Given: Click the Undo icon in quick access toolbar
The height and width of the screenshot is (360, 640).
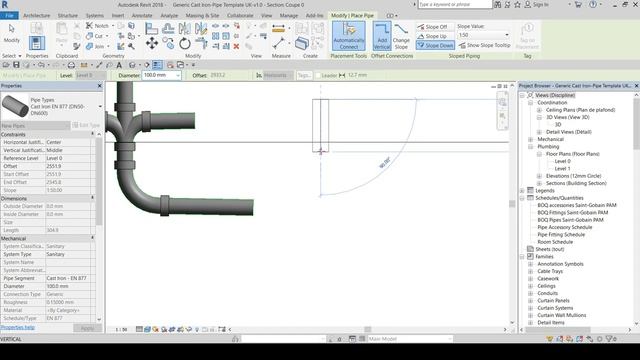Looking at the screenshot, I should [41, 65].
